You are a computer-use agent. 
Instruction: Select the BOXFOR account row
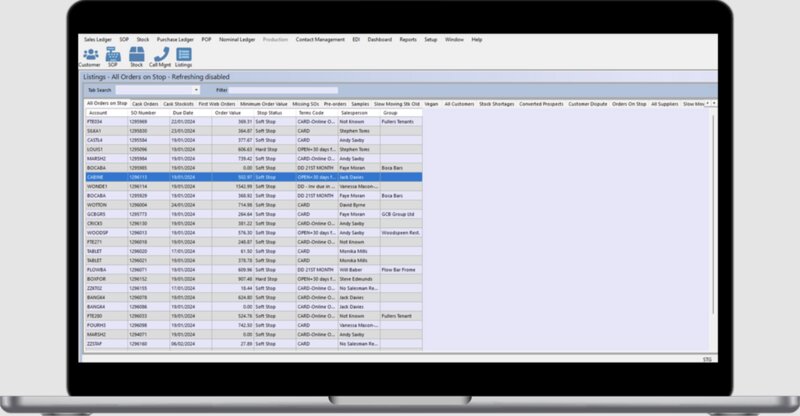(254, 279)
